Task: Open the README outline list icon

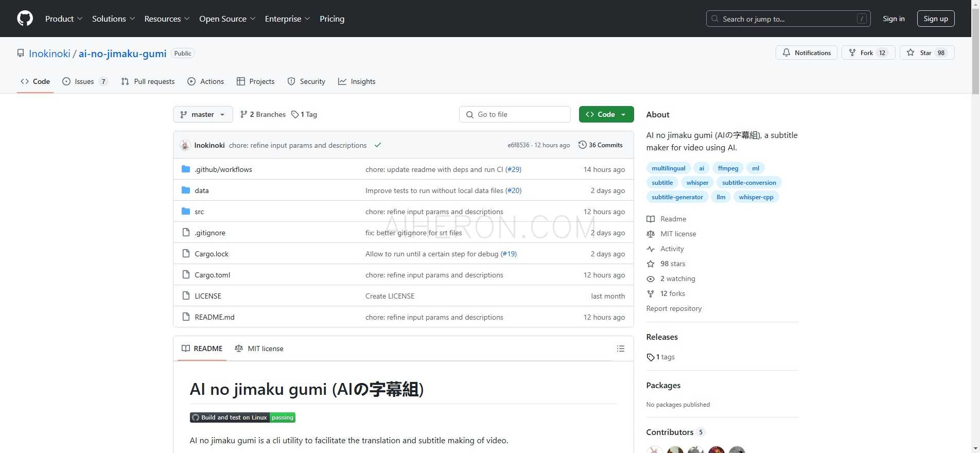Action: click(620, 349)
